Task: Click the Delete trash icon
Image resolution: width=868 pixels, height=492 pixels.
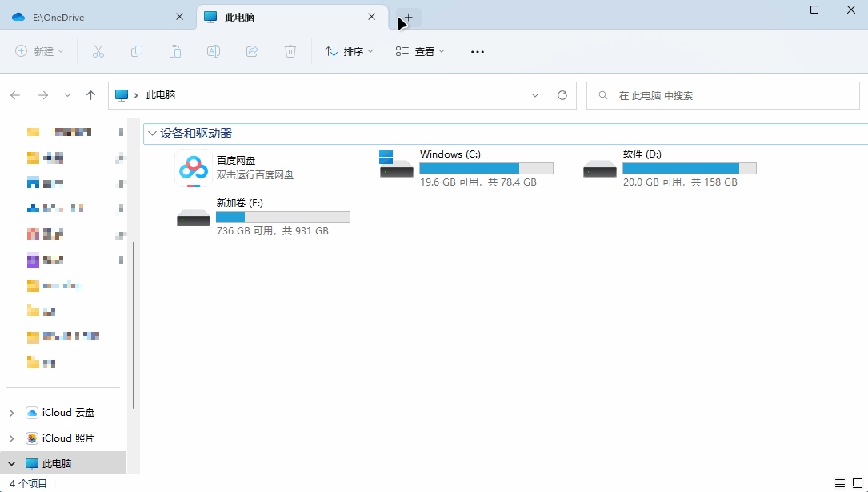Action: [290, 51]
